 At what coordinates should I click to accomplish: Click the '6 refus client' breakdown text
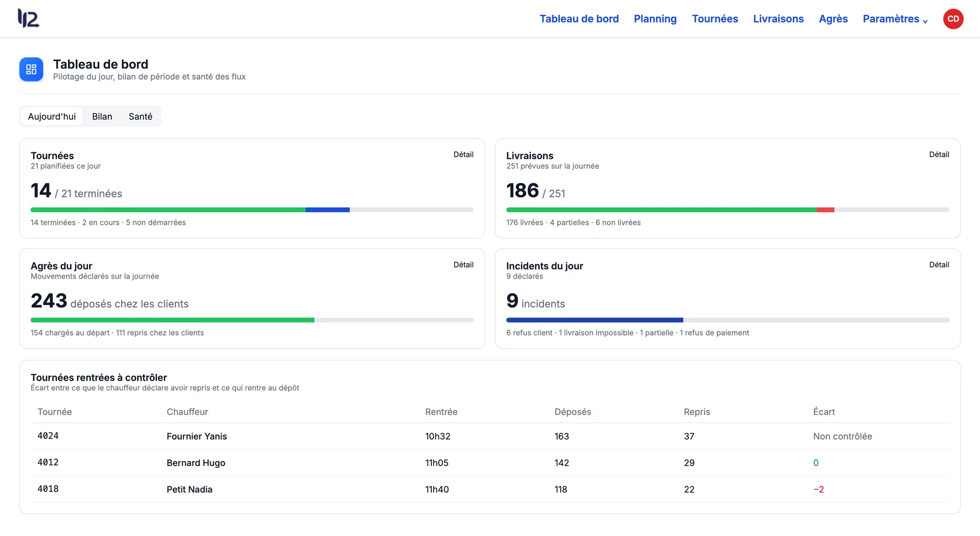529,333
